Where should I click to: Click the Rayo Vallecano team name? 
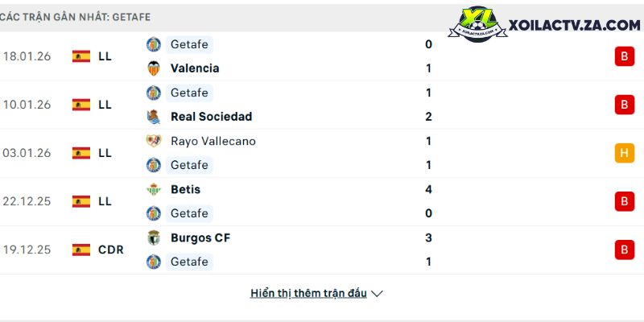(x=213, y=141)
